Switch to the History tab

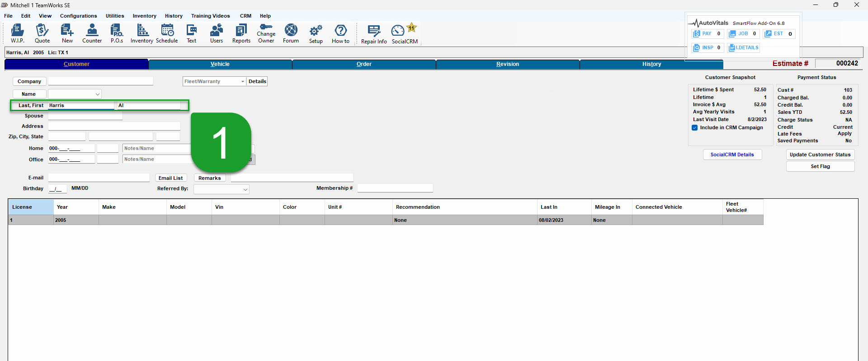(x=651, y=64)
